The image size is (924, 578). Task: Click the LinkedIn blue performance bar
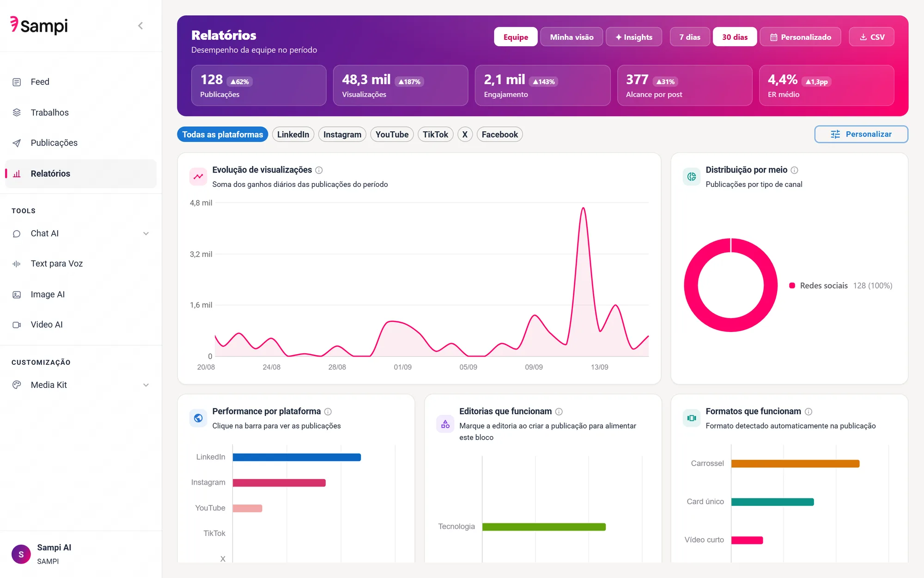(297, 457)
